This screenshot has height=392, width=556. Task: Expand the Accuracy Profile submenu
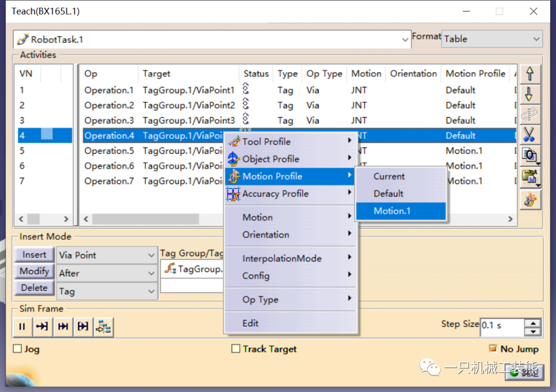pos(350,192)
